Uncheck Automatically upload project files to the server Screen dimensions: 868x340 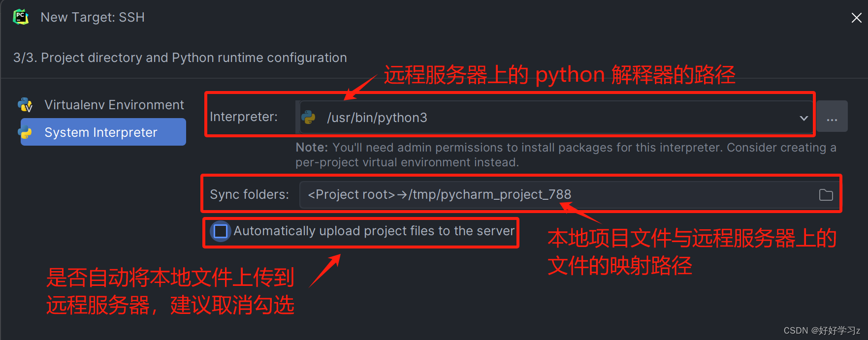pyautogui.click(x=220, y=231)
